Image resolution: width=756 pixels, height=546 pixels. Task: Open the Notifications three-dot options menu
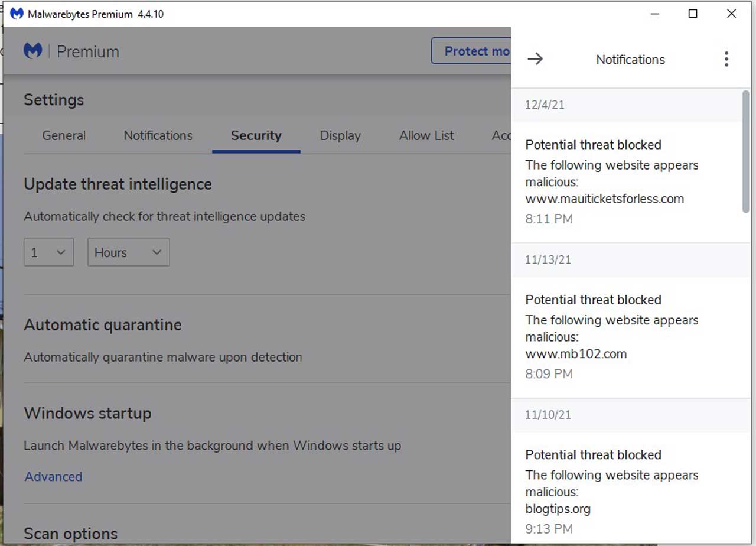(x=726, y=59)
